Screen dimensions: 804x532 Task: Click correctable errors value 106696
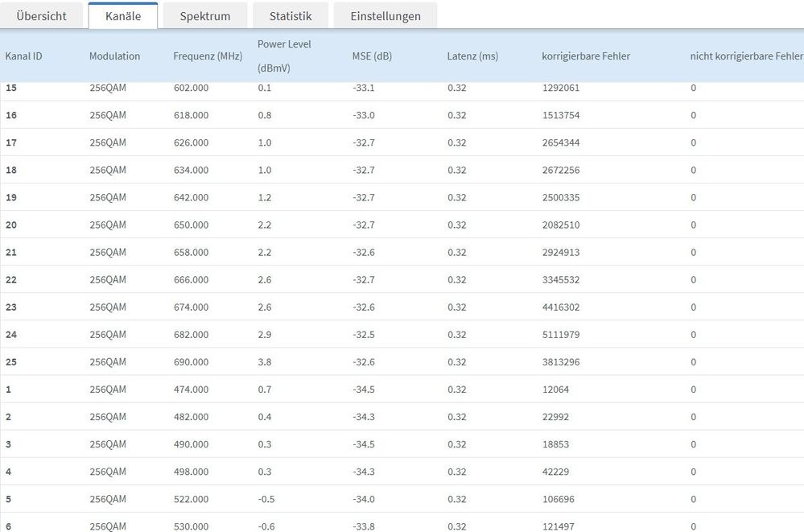559,499
